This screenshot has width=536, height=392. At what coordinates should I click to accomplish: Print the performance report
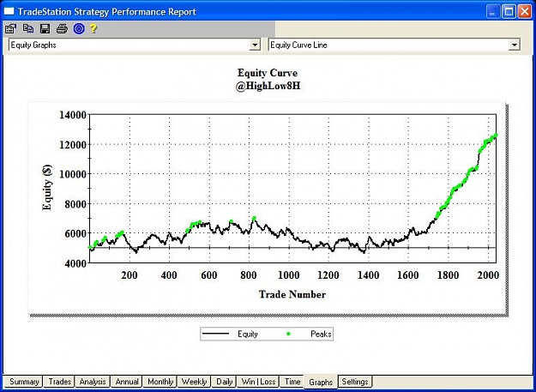coord(62,28)
